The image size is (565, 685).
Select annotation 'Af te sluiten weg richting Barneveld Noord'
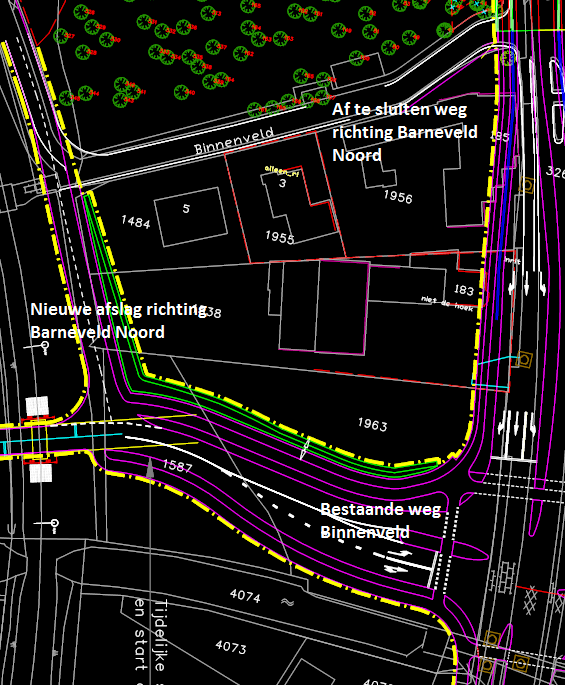tap(405, 132)
